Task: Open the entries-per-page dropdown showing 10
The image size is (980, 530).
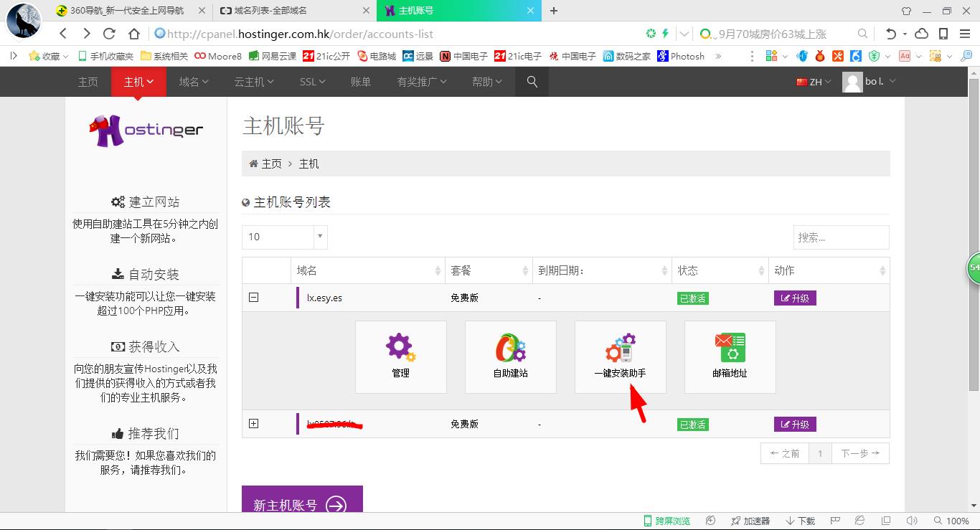Action: (x=284, y=237)
